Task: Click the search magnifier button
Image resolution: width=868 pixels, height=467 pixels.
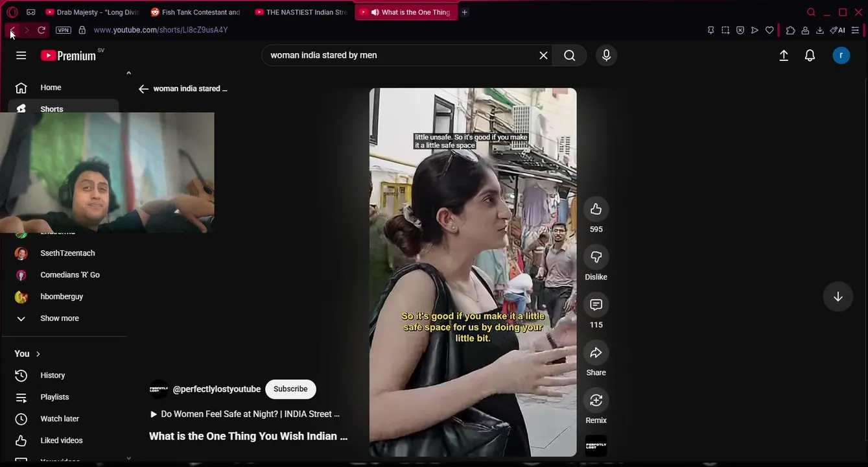Action: (570, 55)
